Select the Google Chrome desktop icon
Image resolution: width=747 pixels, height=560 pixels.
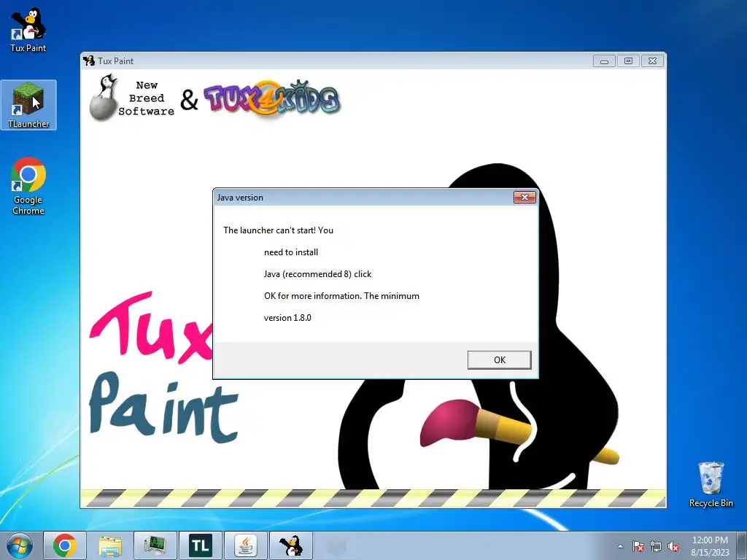coord(28,186)
